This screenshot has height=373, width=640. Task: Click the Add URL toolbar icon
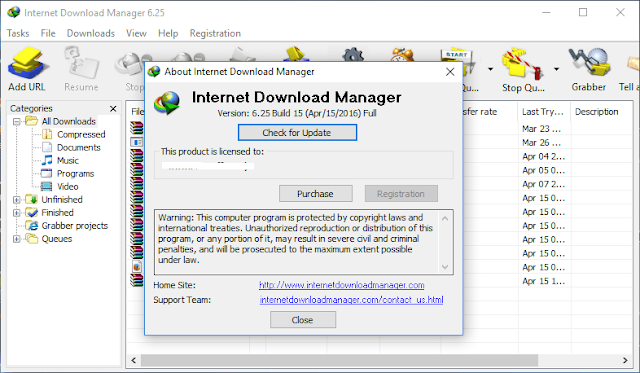click(27, 69)
